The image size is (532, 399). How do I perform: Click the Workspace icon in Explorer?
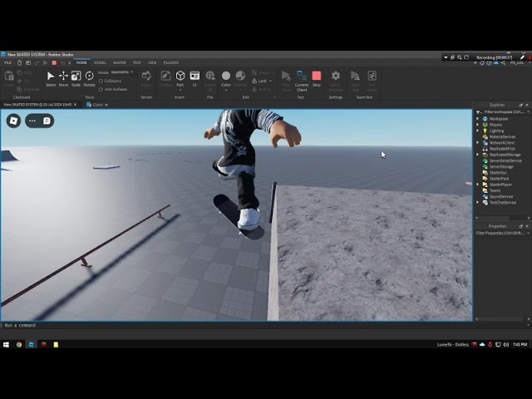[x=485, y=119]
